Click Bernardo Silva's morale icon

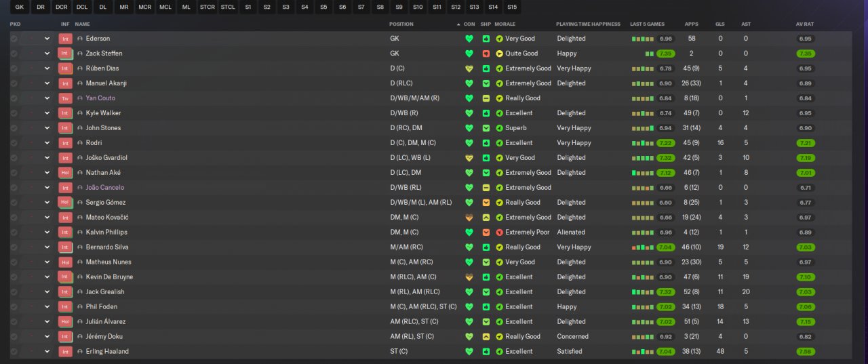click(500, 247)
